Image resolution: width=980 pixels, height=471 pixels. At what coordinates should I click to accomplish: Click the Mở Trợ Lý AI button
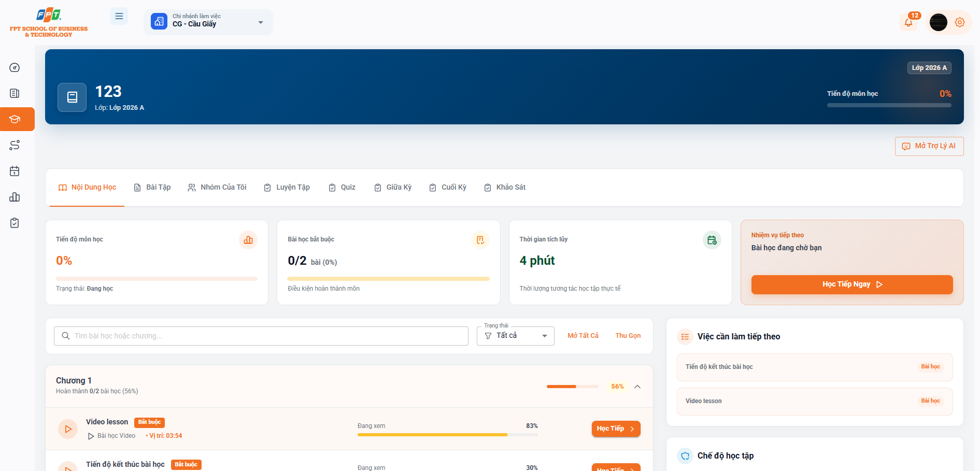coord(929,146)
